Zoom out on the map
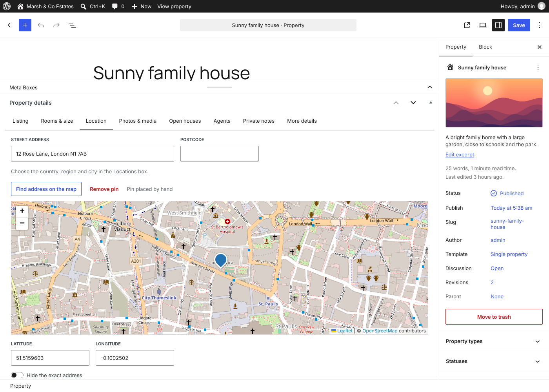 22,223
